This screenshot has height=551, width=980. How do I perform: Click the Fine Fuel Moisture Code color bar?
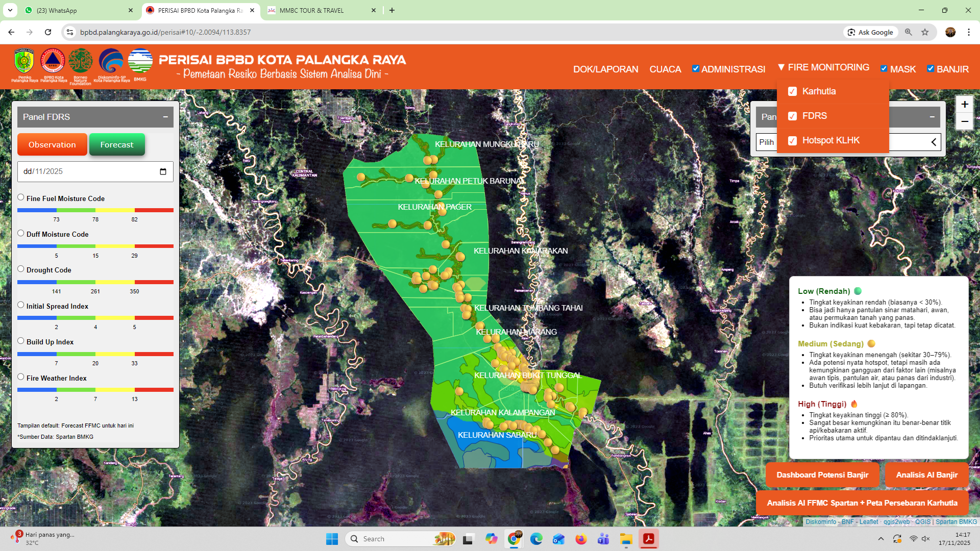(95, 210)
